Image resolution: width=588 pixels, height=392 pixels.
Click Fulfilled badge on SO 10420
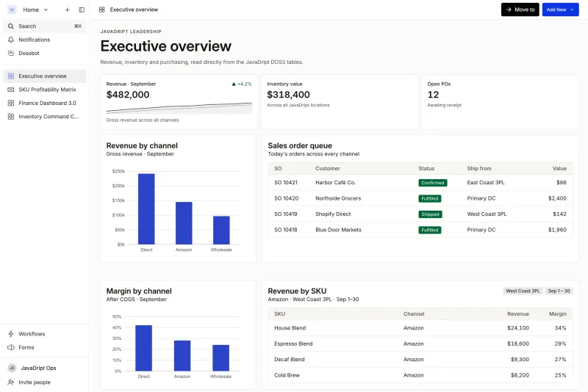[x=430, y=198]
